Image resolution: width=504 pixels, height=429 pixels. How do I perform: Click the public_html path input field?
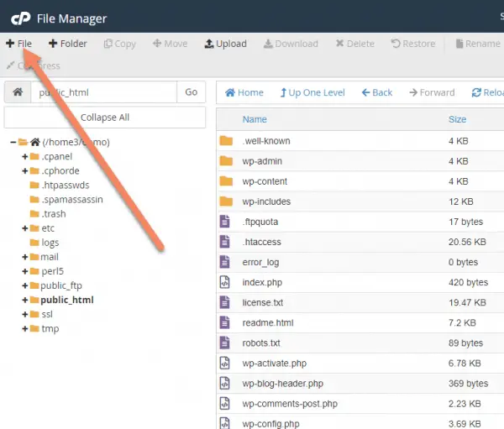point(104,92)
